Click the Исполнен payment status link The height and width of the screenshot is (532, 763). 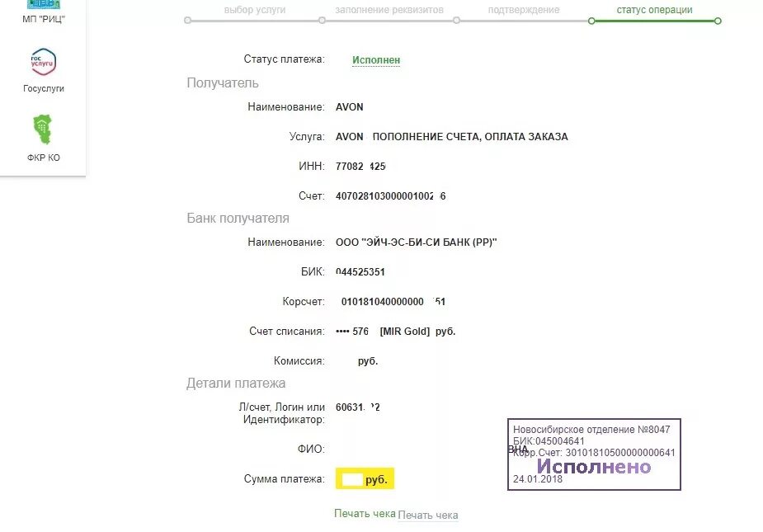(376, 60)
